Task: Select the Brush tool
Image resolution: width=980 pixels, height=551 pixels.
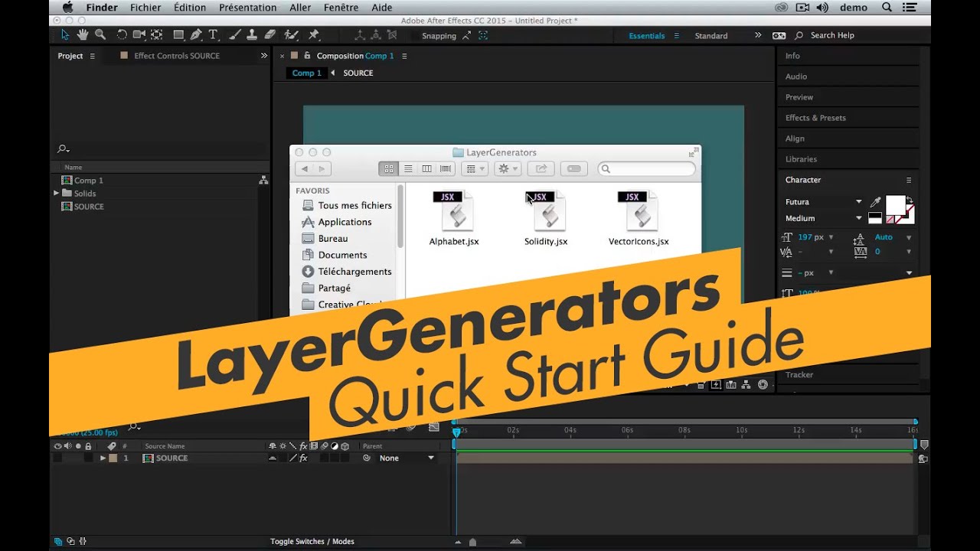Action: tap(235, 34)
